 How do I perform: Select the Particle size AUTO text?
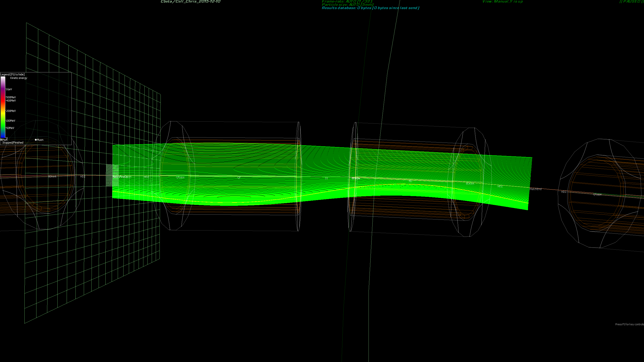pyautogui.click(x=347, y=5)
